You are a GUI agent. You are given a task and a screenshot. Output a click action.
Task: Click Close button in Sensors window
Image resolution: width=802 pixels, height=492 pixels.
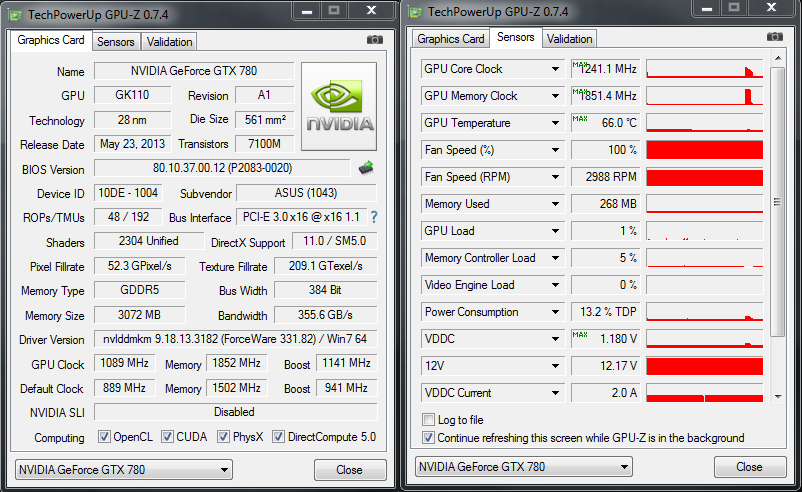749,466
